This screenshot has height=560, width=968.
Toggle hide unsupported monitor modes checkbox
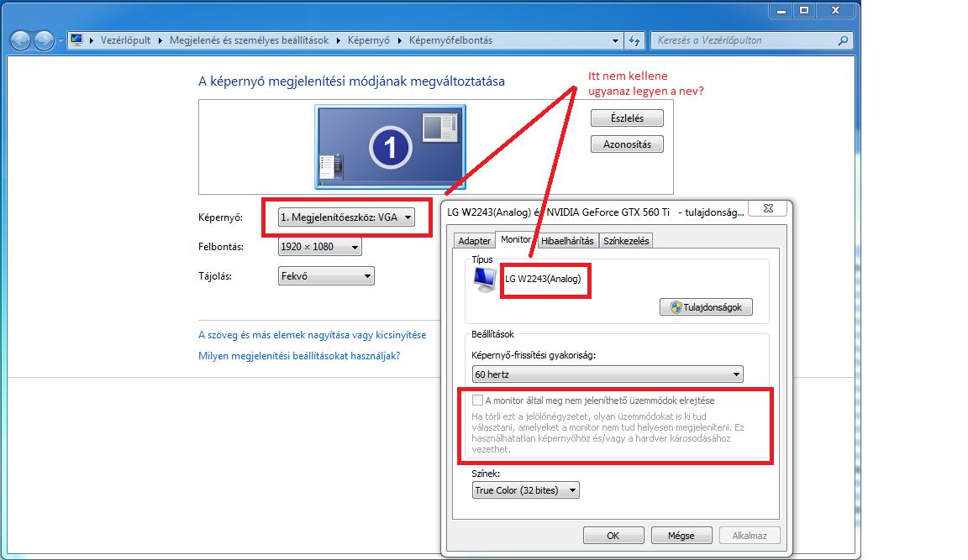477,400
